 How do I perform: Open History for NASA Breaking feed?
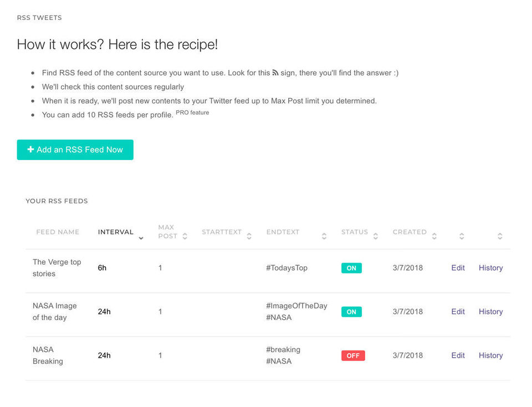[x=490, y=356]
